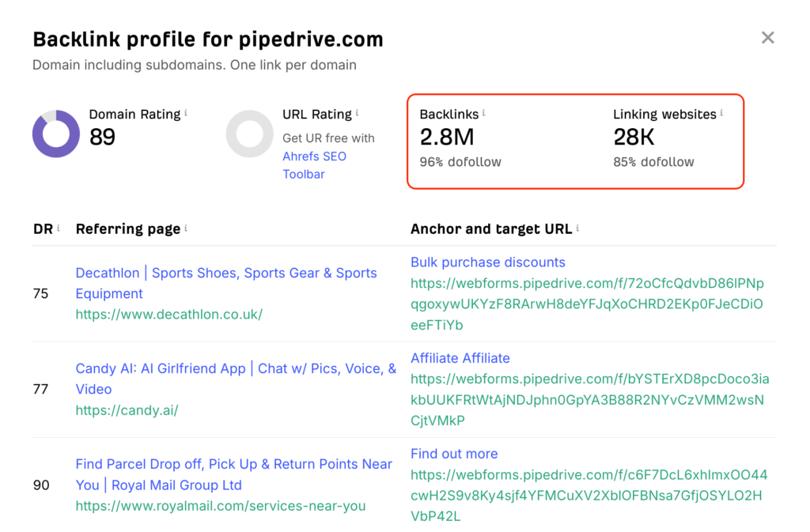Open webforms URL starting with 72oCfcQdvbD86
Screen dimensions: 810x532
coord(587,304)
